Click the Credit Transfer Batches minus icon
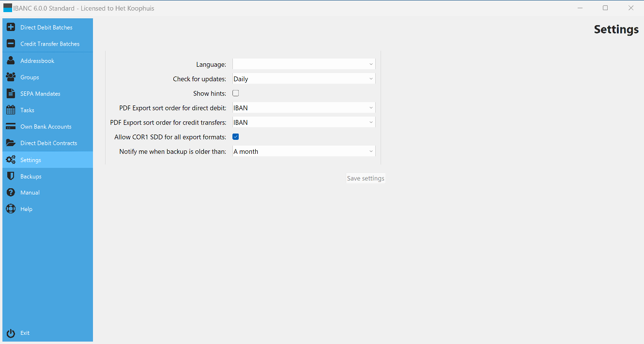Screen dimensions: 644x344 [x=11, y=44]
